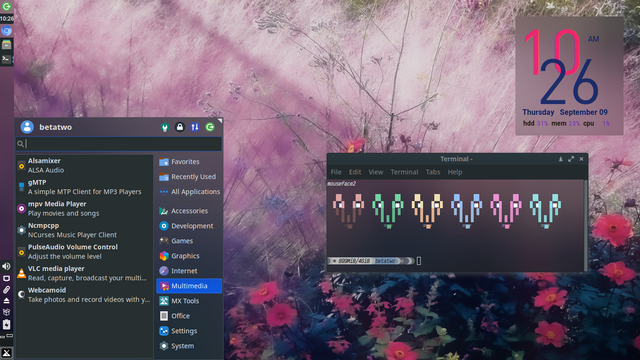640x360 pixels.
Task: Launch Alsamixer ALSA Audio
Action: pos(84,165)
